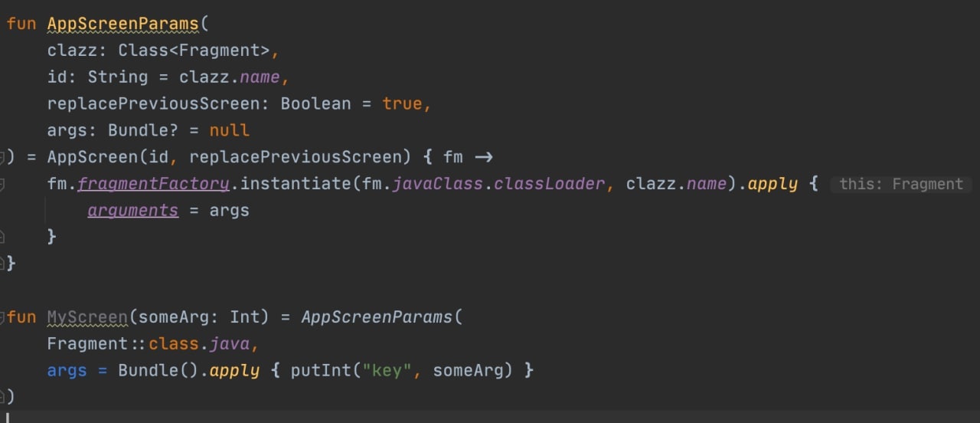Click the underlined arguments property
The height and width of the screenshot is (423, 980).
[x=132, y=210]
